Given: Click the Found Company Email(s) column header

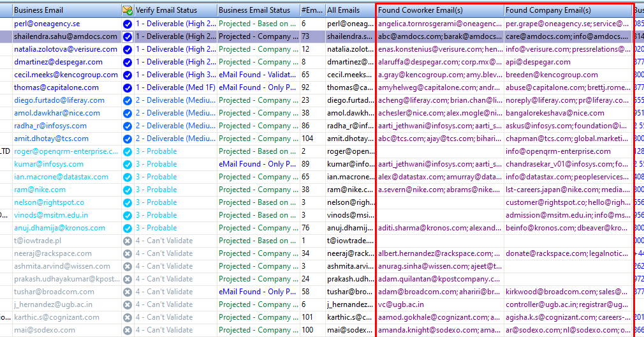Looking at the screenshot, I should 568,10.
